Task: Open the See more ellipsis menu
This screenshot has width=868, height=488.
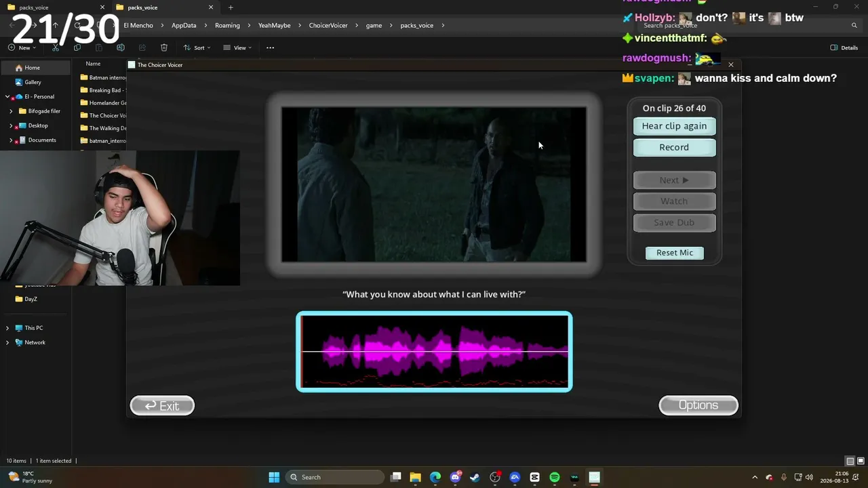Action: (x=271, y=47)
